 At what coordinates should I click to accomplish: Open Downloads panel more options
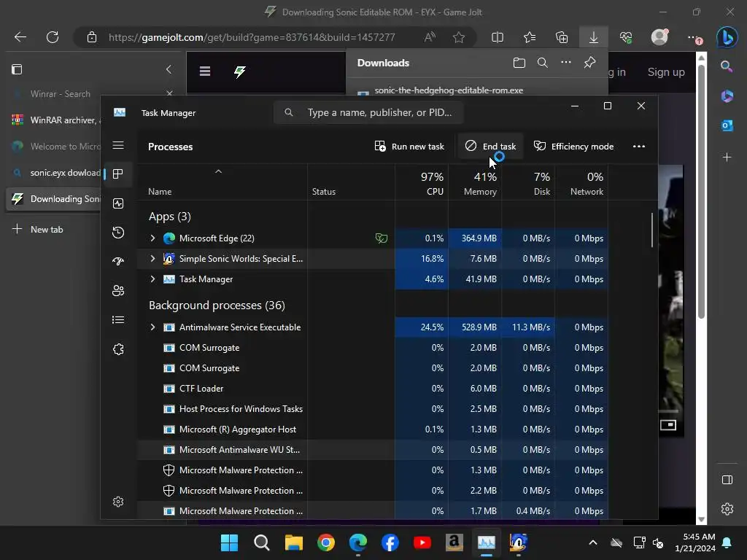point(566,63)
